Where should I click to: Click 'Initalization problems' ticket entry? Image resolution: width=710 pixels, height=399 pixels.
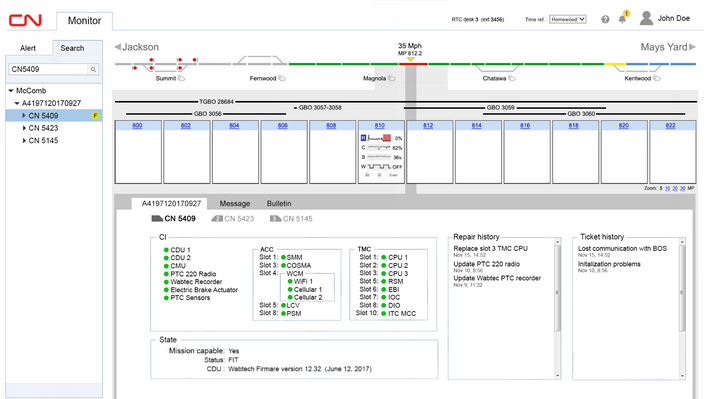pyautogui.click(x=609, y=264)
